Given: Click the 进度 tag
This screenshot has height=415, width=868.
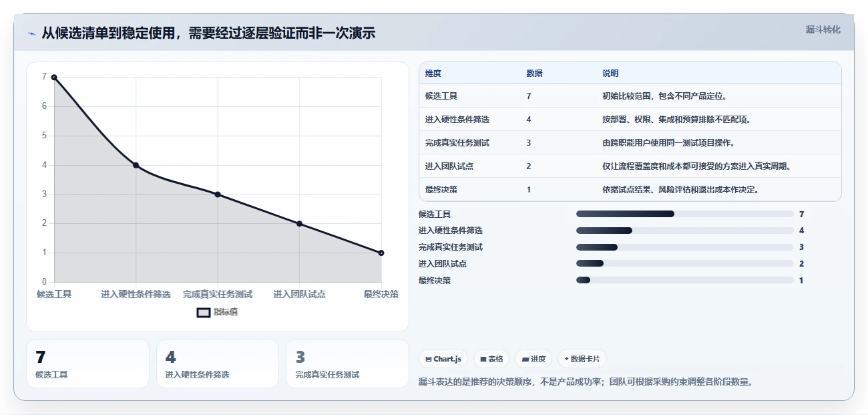Looking at the screenshot, I should click(x=533, y=359).
